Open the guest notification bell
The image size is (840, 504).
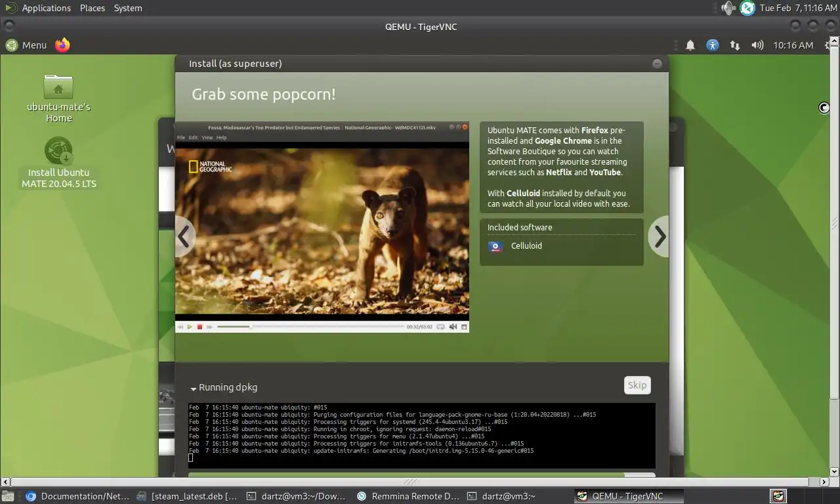click(x=690, y=45)
